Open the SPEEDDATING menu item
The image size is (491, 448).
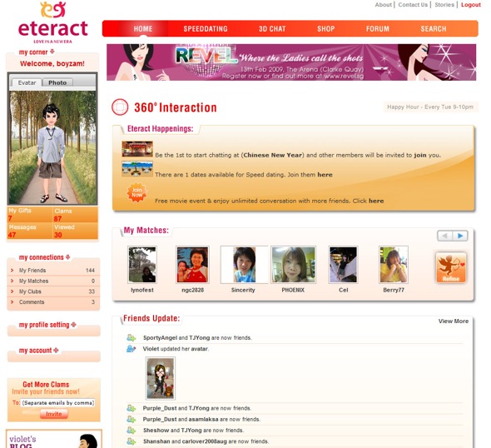[x=206, y=29]
